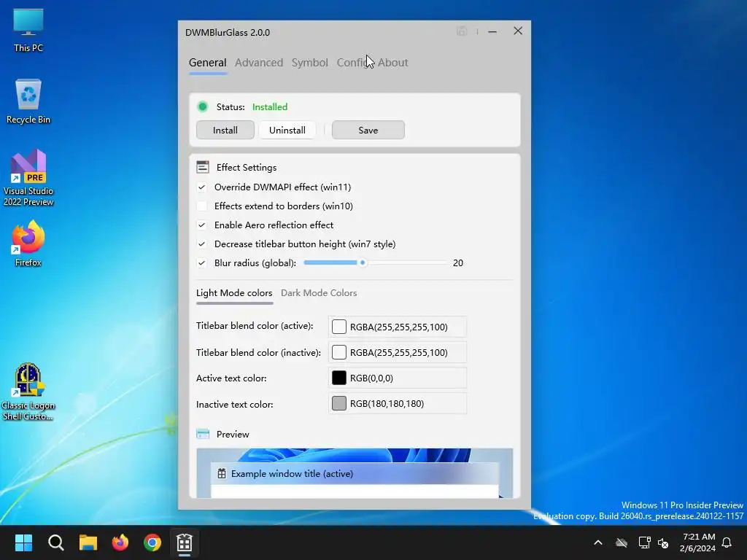Toggle Decrease titlebar button height checkbox
Viewport: 747px width, 560px height.
pyautogui.click(x=201, y=244)
